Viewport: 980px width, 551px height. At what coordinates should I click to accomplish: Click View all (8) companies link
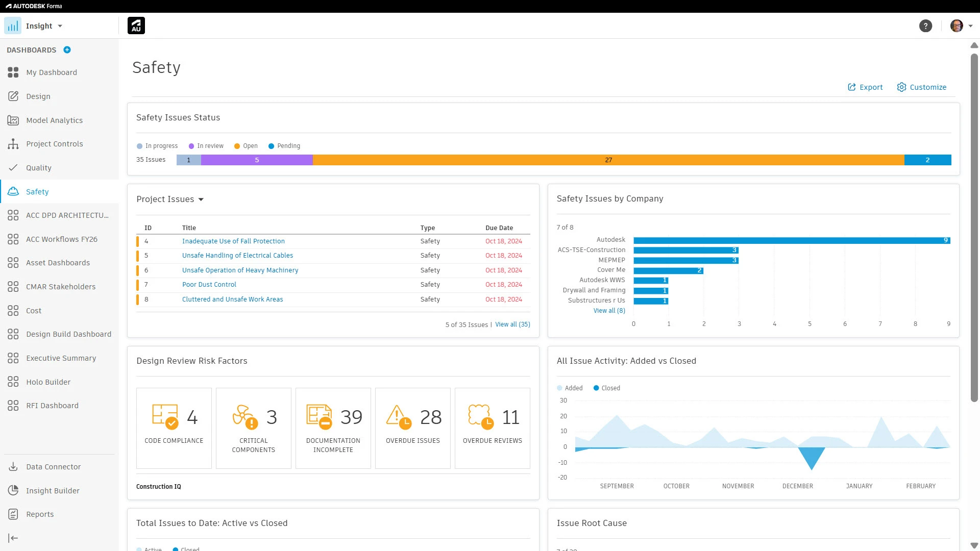609,311
